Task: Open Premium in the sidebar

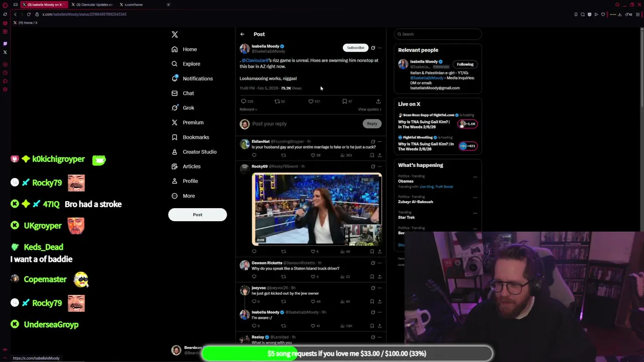Action: pyautogui.click(x=187, y=122)
